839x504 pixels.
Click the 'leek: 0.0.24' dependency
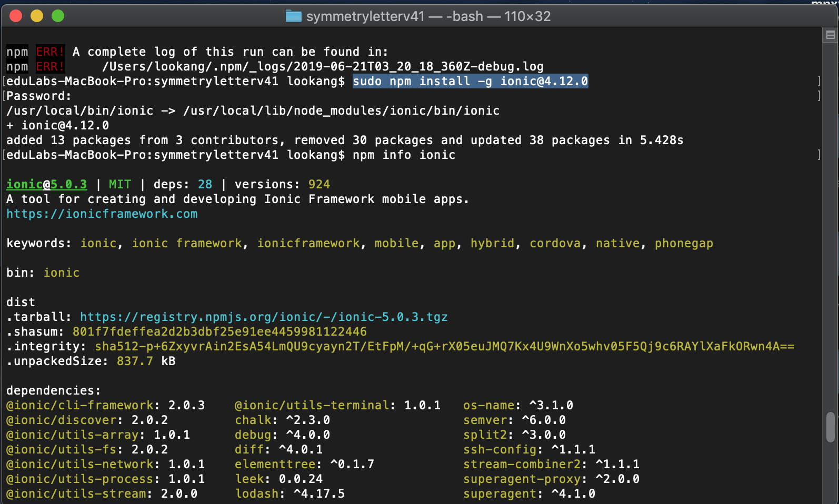tap(279, 479)
